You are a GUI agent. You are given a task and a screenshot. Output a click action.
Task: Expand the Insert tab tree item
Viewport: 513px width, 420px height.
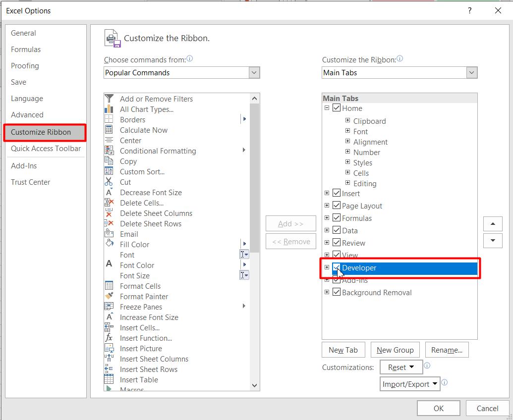(x=327, y=193)
